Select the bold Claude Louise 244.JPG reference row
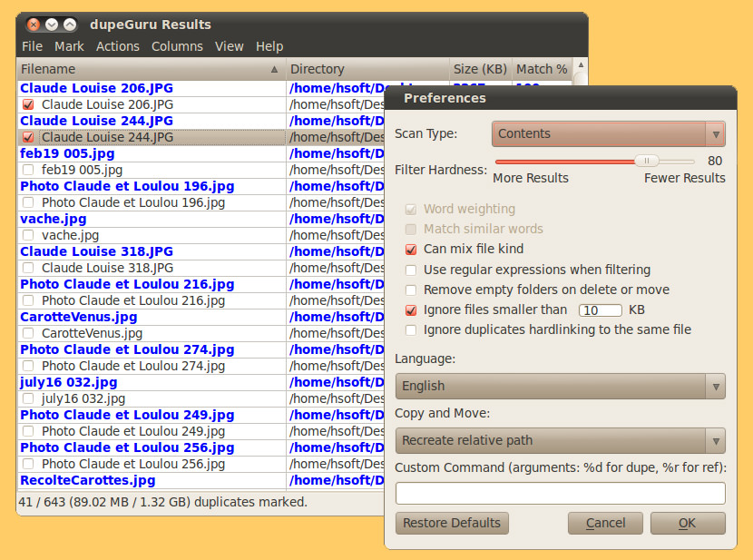The height and width of the screenshot is (560, 753). pyautogui.click(x=200, y=121)
